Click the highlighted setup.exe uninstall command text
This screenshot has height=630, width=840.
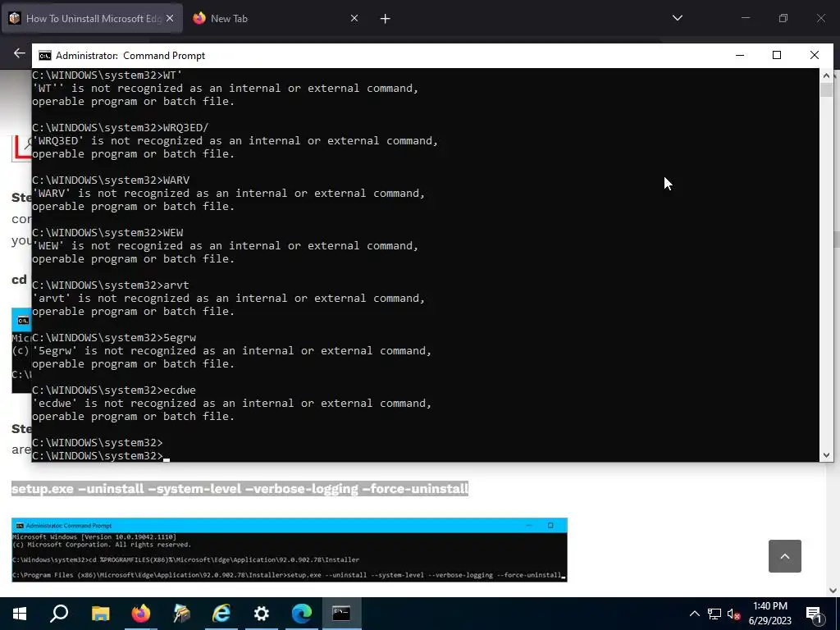click(x=240, y=489)
